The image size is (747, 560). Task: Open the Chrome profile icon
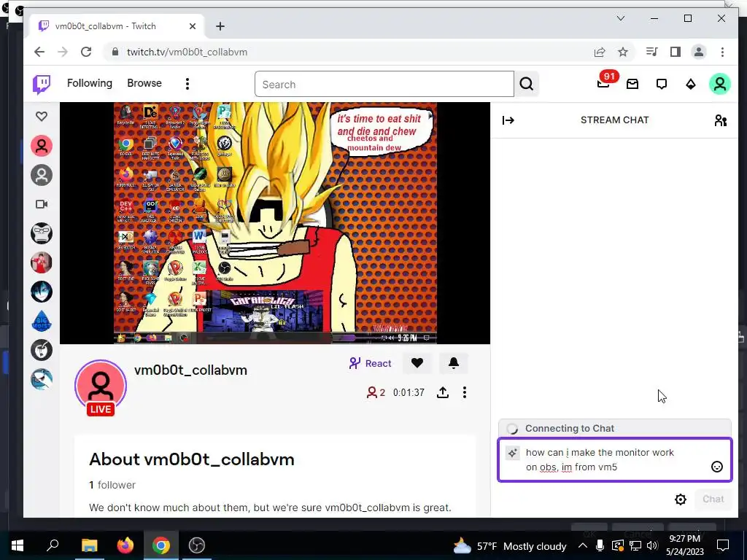pyautogui.click(x=699, y=52)
